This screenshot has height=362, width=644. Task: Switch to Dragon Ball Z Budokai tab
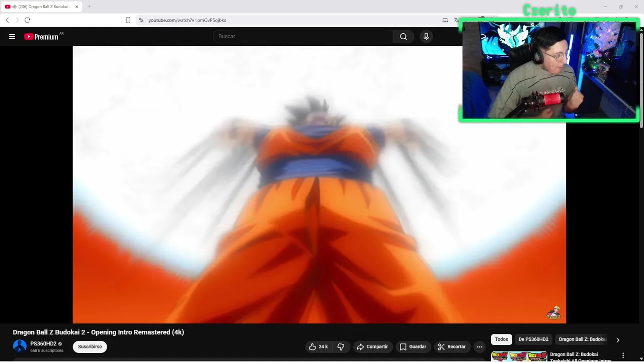(41, 7)
